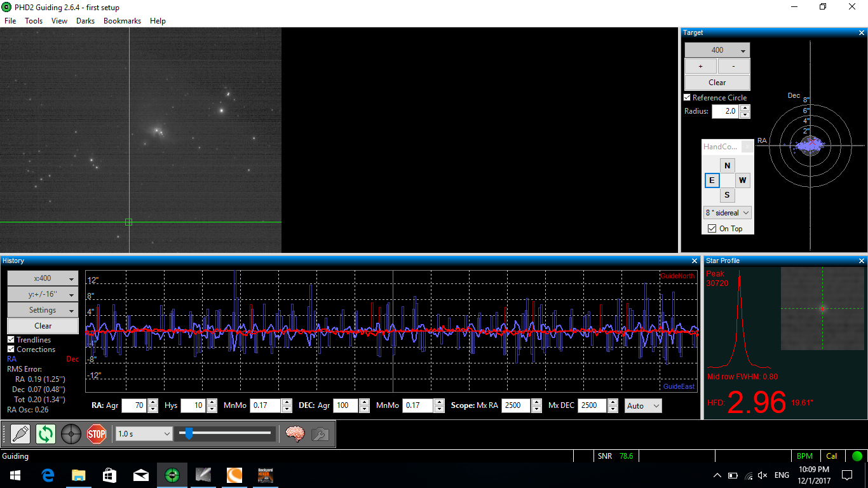The width and height of the screenshot is (868, 488).
Task: Open the y:+/-16'' scale dropdown
Action: point(43,294)
